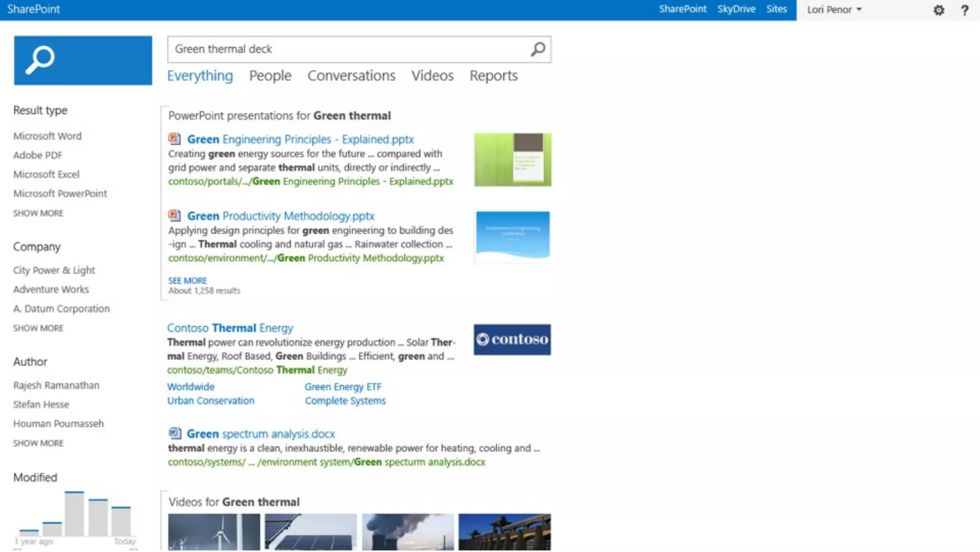The width and height of the screenshot is (980, 552).
Task: Expand Result type with SHOW MORE
Action: point(38,213)
